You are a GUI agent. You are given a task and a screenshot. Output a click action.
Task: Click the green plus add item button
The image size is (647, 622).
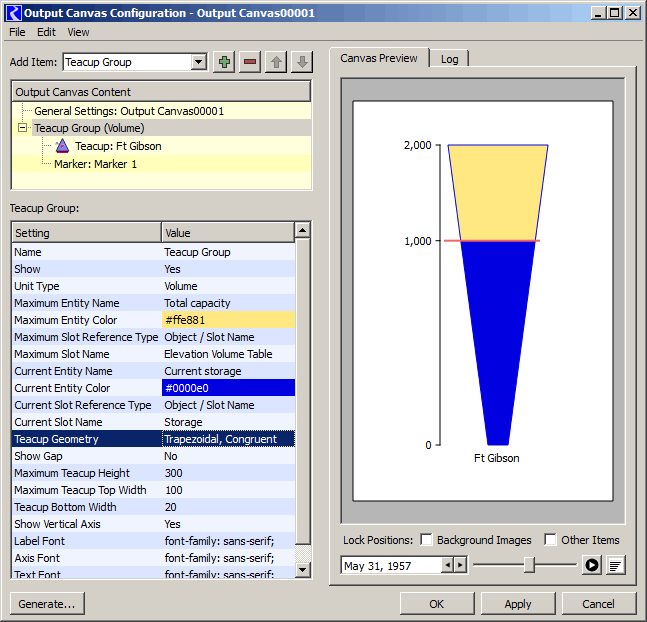click(224, 62)
